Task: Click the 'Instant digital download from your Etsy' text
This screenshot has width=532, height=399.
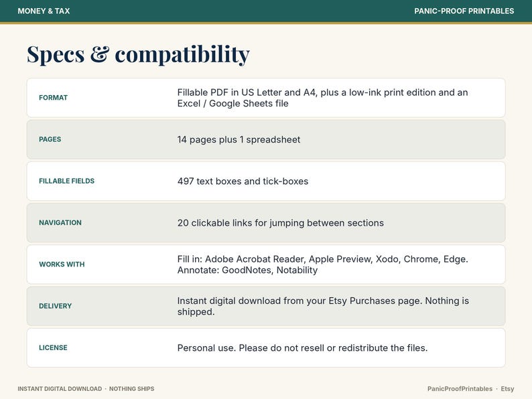Action: click(x=323, y=306)
